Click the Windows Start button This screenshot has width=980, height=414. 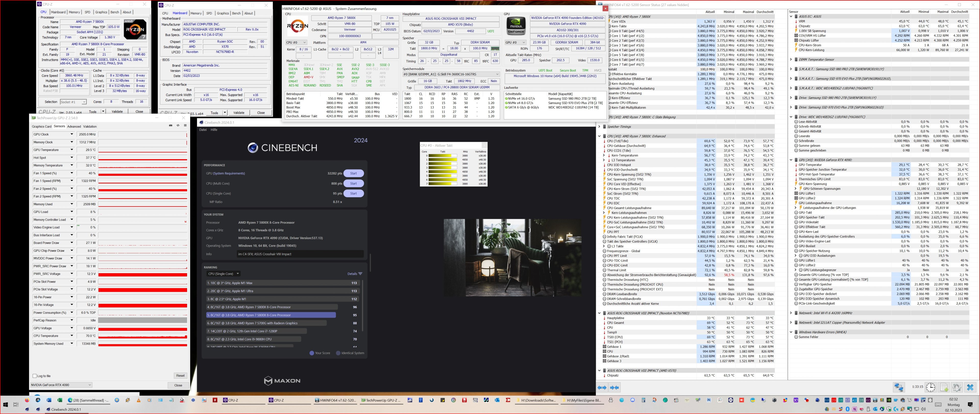point(5,405)
